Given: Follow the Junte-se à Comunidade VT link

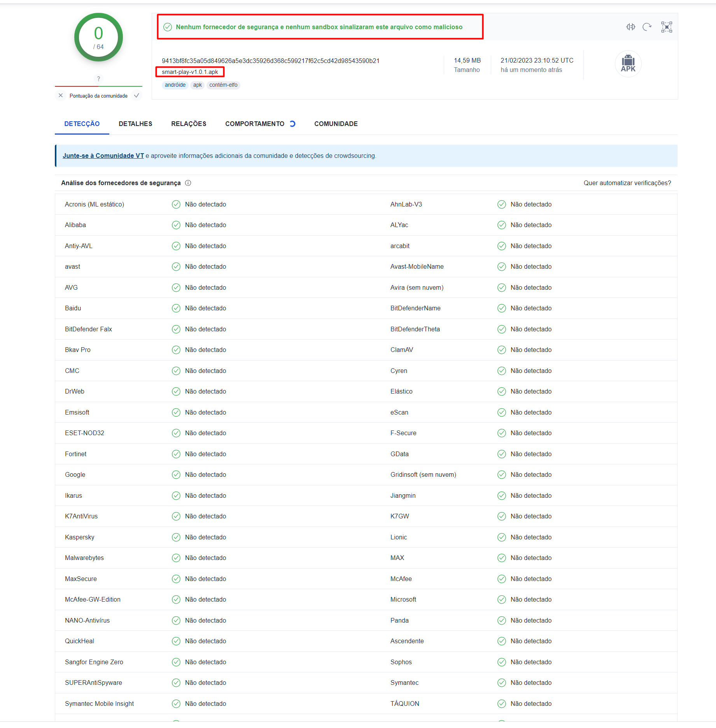Looking at the screenshot, I should pos(103,156).
